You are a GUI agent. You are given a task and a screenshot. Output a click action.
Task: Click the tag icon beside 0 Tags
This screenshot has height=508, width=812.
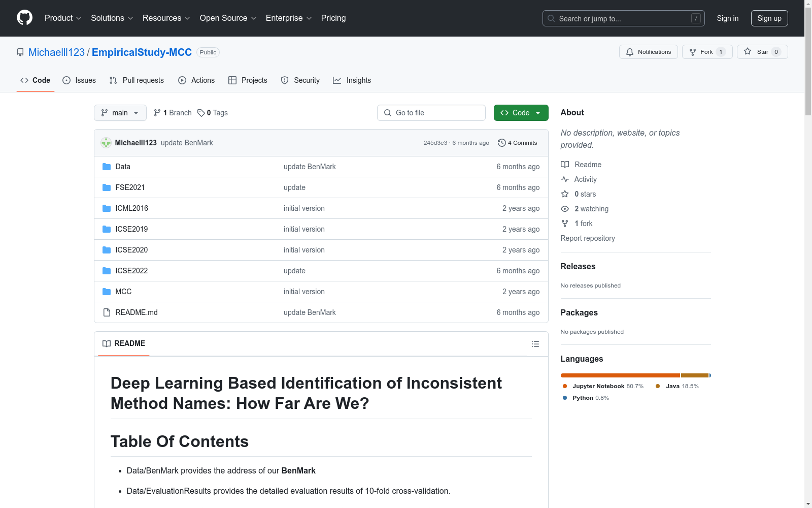pos(201,113)
